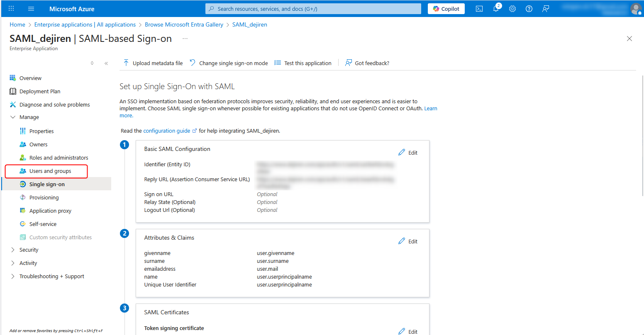Launch Cloud Shell from the top bar
This screenshot has height=335, width=644.
tap(479, 9)
